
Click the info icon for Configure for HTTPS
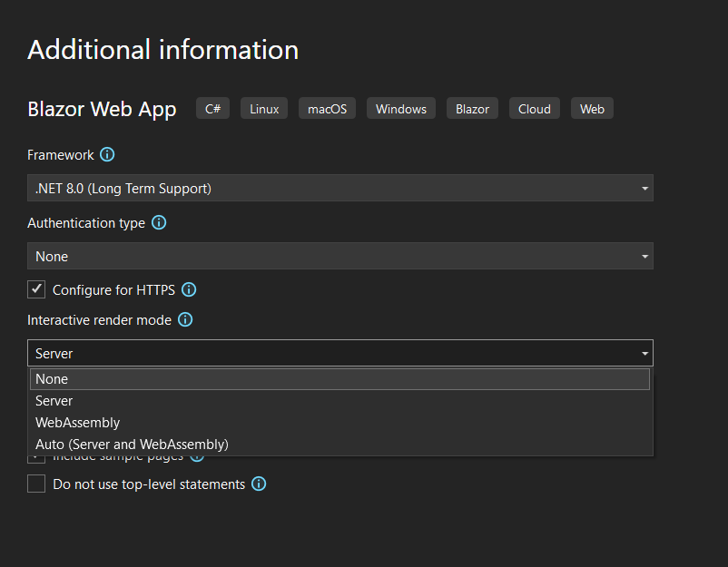pyautogui.click(x=188, y=290)
